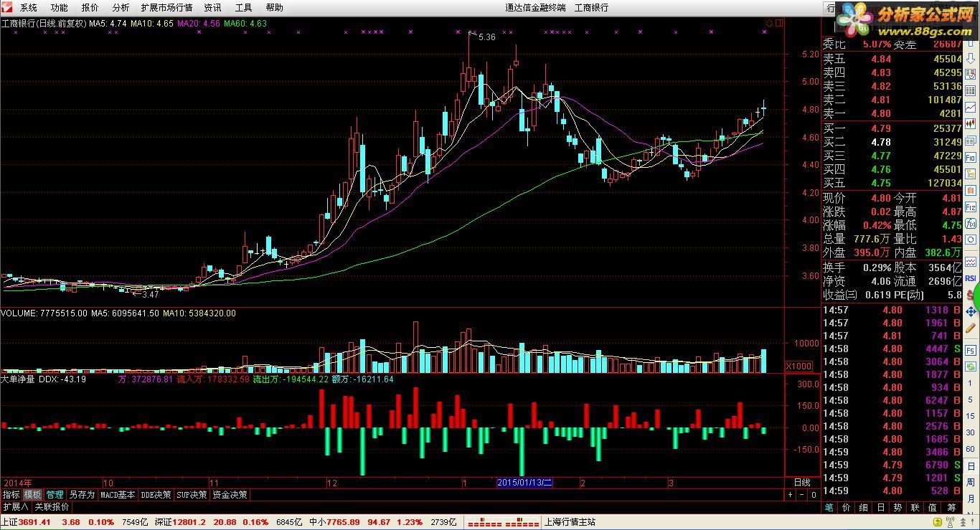Select the SUP决策 template
Screen dimensions: 980x530
tap(192, 495)
